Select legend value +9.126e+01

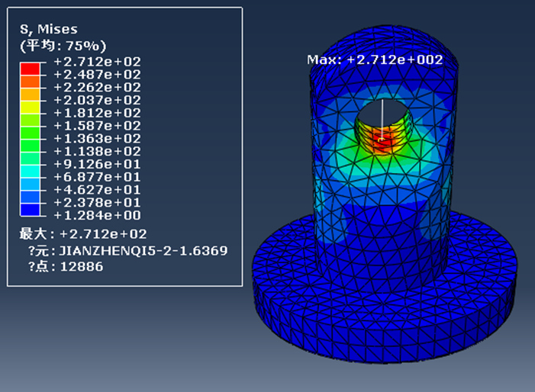(x=97, y=164)
